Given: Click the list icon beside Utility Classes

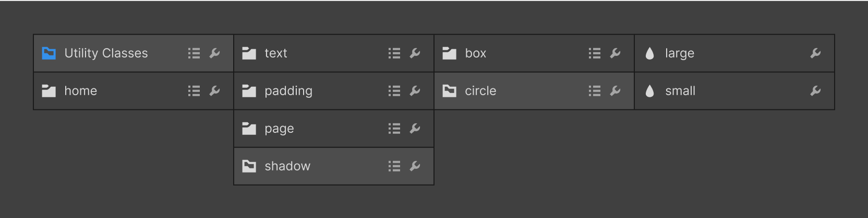Looking at the screenshot, I should (194, 53).
